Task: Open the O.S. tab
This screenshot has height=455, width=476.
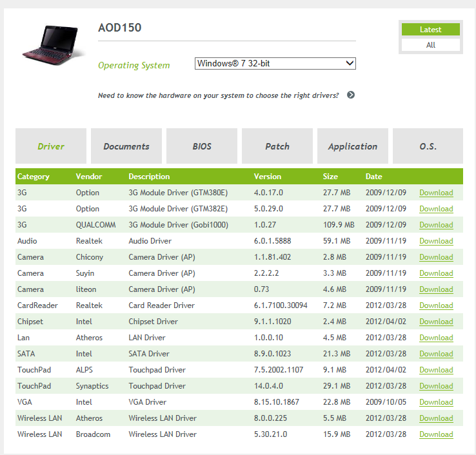Action: pos(428,146)
